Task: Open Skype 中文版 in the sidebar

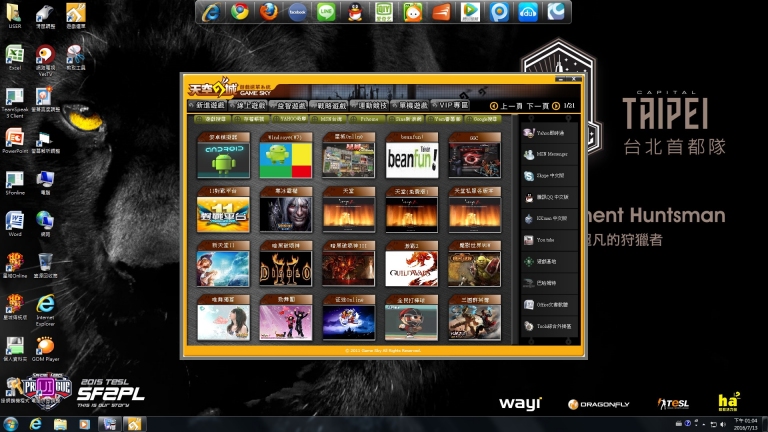Action: click(x=549, y=176)
